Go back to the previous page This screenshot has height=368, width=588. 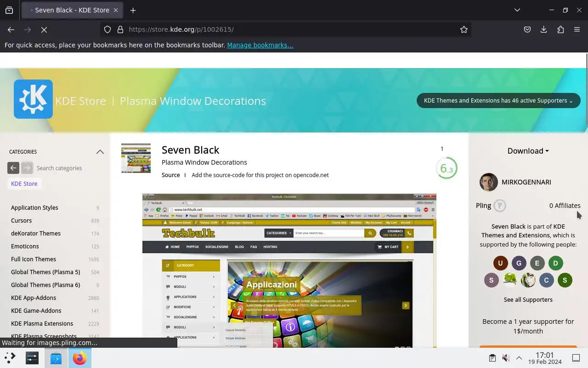11,29
